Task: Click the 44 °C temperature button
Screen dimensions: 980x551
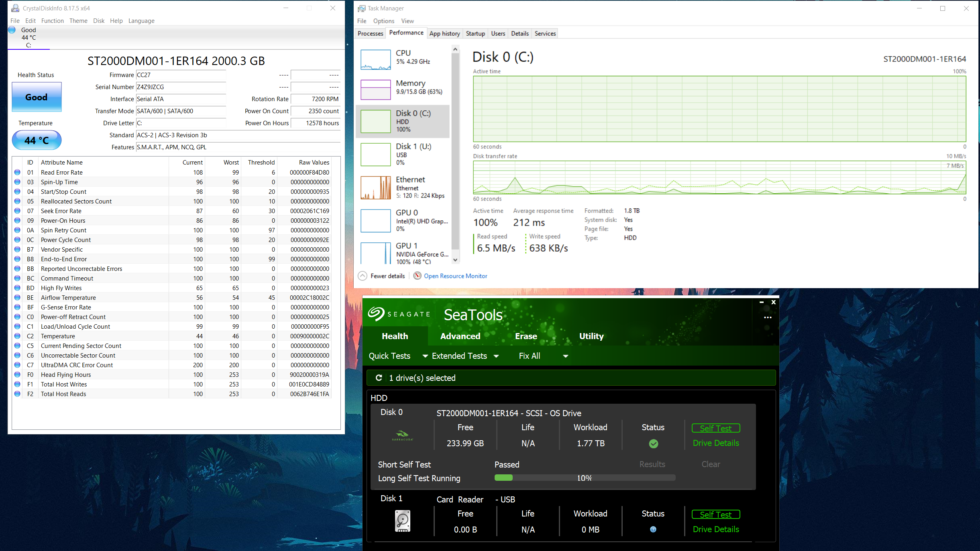Action: coord(37,140)
